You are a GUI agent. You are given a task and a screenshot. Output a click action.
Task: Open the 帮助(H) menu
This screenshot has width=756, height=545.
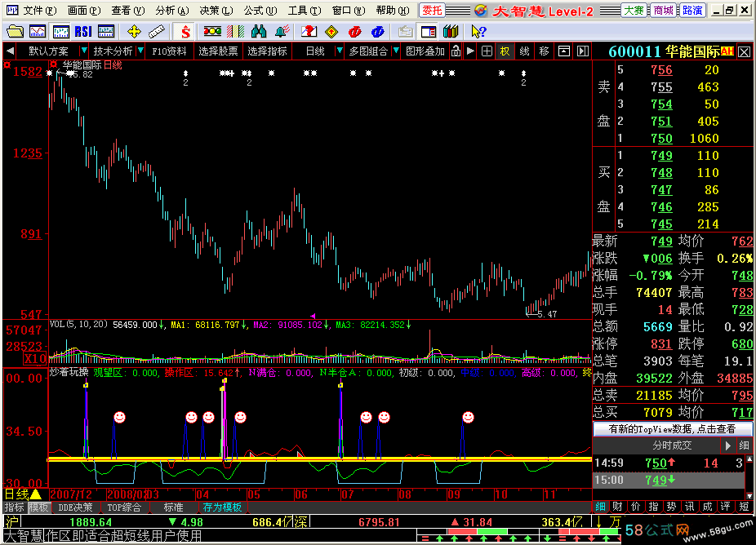coord(393,11)
